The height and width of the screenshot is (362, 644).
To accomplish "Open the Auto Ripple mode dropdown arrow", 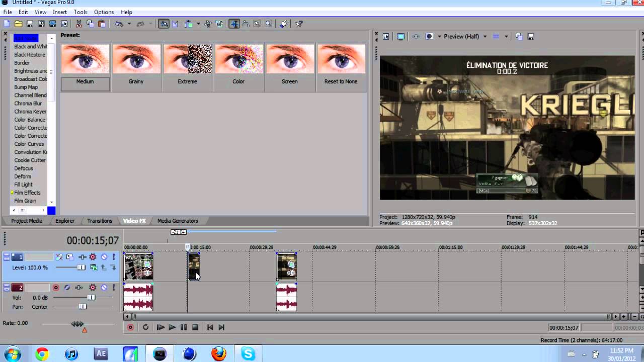I will click(x=198, y=24).
